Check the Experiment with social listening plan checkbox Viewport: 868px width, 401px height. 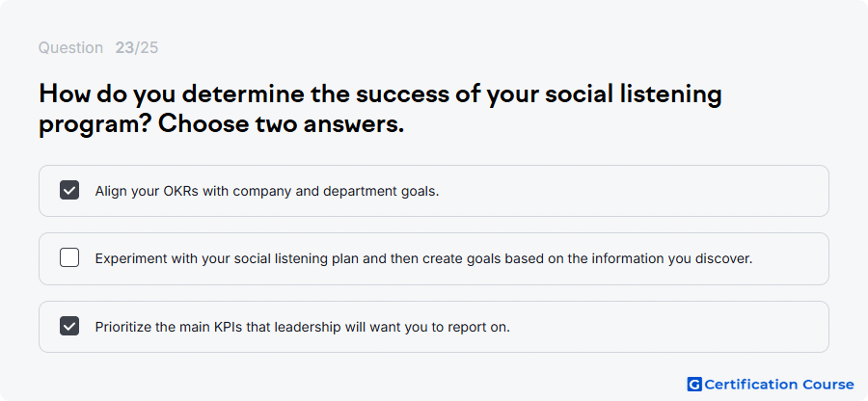69,257
